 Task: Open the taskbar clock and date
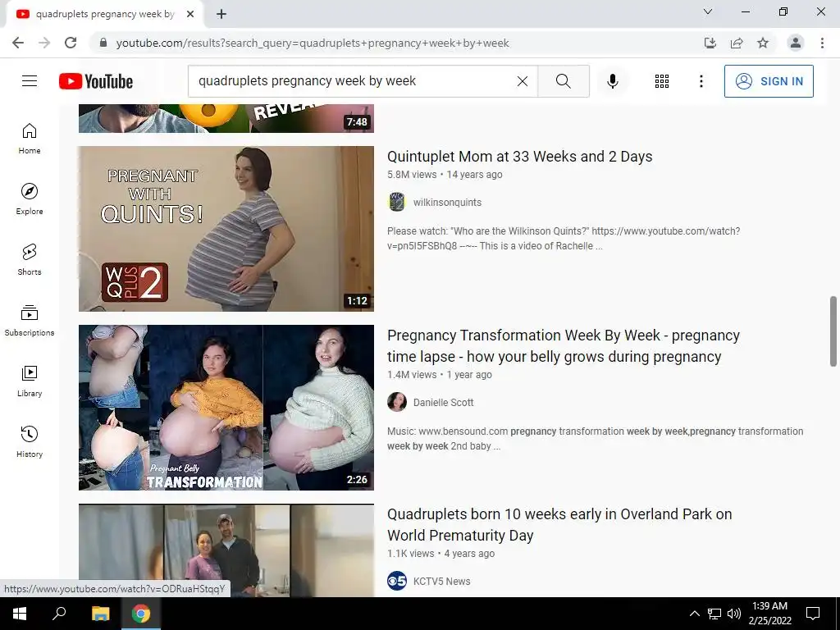tap(769, 614)
